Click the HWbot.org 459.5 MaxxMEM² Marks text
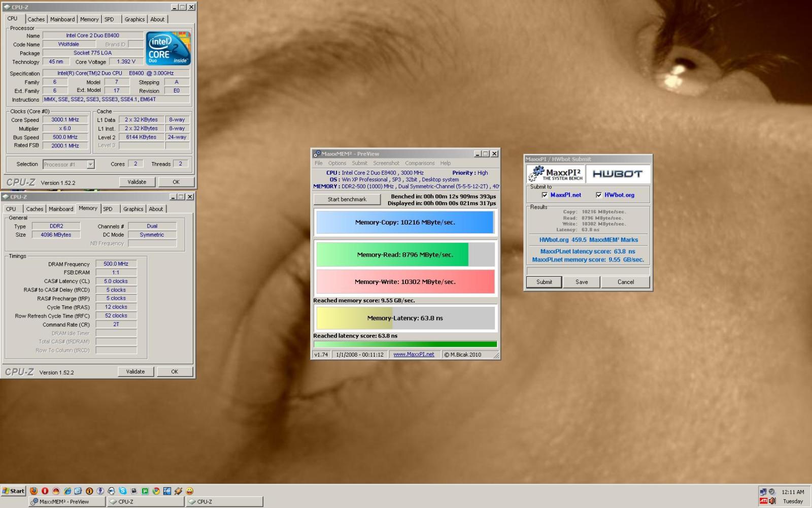The width and height of the screenshot is (812, 508). point(588,240)
